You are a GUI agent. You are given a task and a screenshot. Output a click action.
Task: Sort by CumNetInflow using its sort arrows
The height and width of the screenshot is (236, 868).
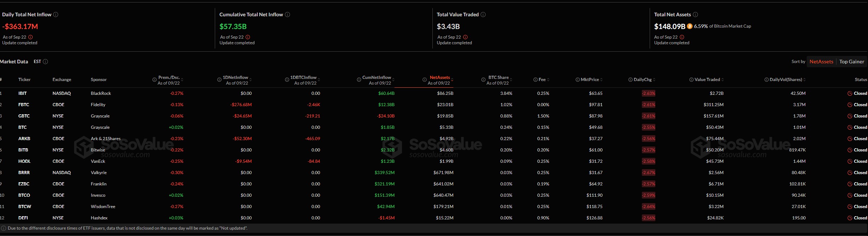(x=393, y=80)
